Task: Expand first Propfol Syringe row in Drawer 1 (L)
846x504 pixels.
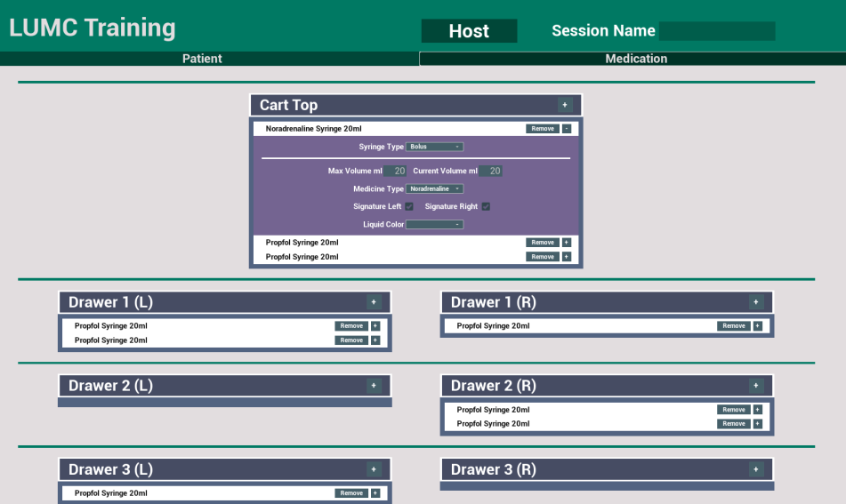Action: pyautogui.click(x=375, y=326)
